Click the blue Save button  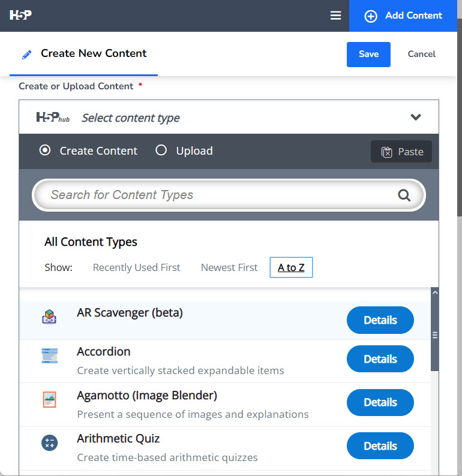tap(368, 55)
